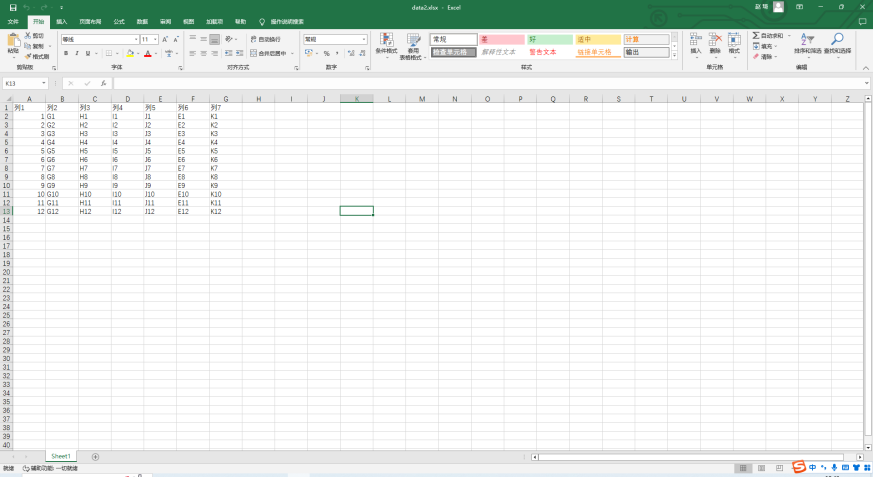Expand the borders dropdown arrow
This screenshot has height=477, width=873.
point(117,53)
